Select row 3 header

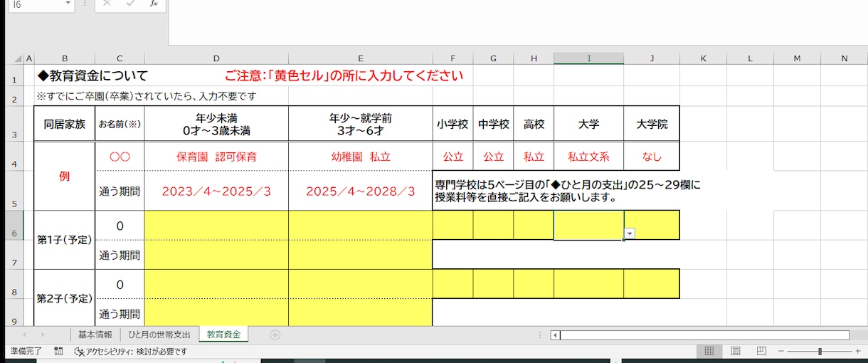click(x=15, y=124)
